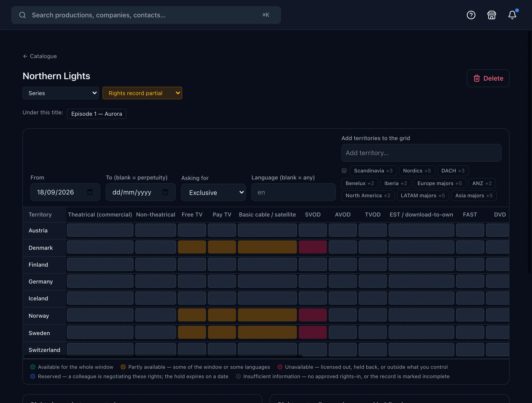Add the LATAM majors +5 group
This screenshot has width=532, height=403.
(423, 196)
